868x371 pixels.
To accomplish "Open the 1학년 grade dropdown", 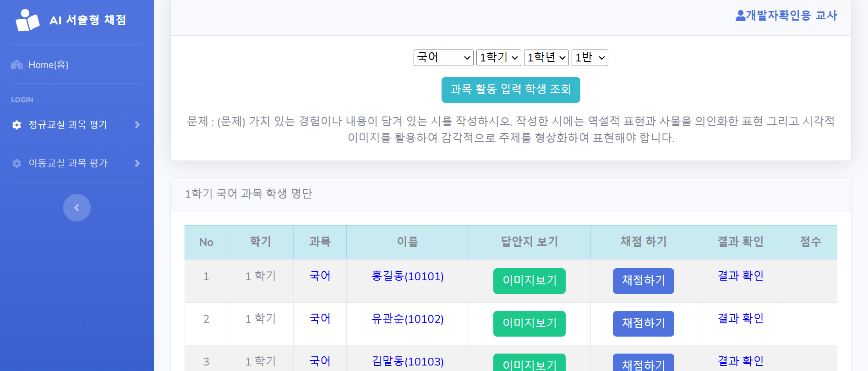I will point(546,58).
